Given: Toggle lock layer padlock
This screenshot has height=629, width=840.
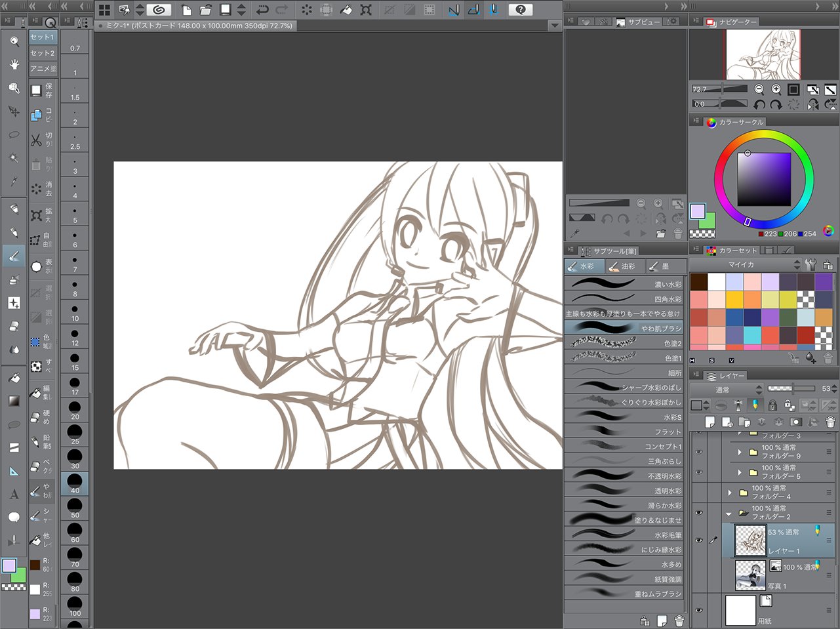Looking at the screenshot, I should tap(772, 405).
